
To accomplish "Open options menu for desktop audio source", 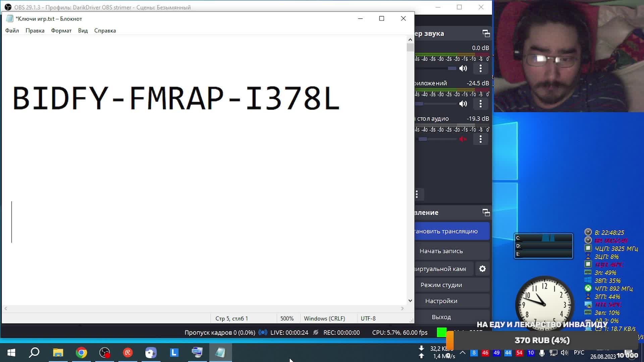I will [480, 139].
